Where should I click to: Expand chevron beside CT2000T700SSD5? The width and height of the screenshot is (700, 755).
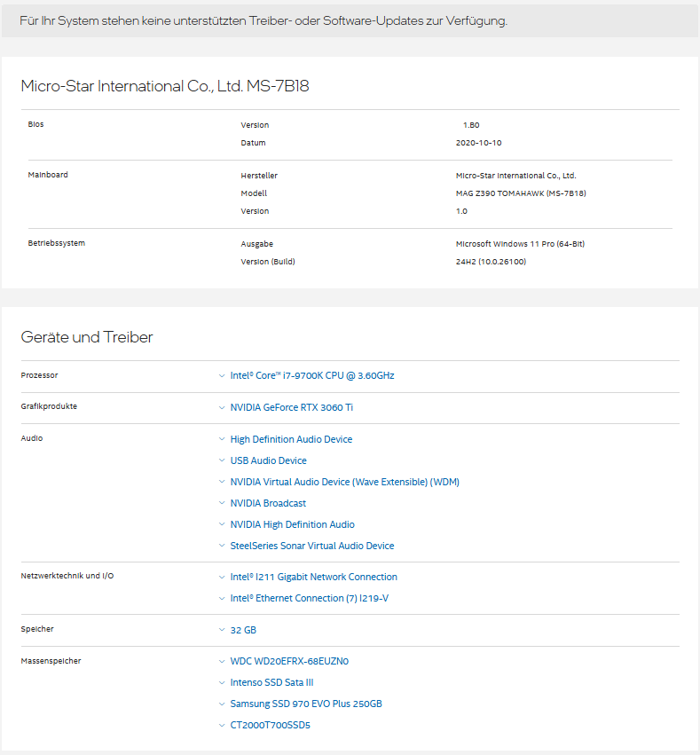[222, 725]
